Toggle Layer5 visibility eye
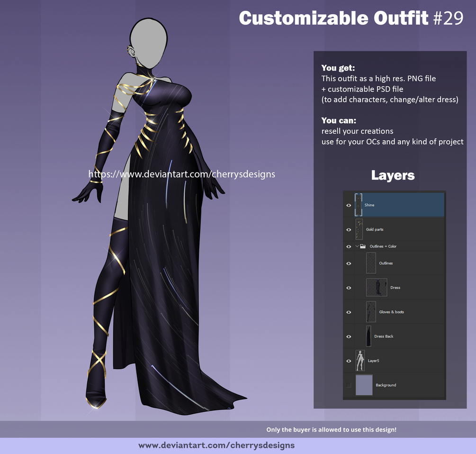Screen dimensions: 476x454 coord(349,361)
